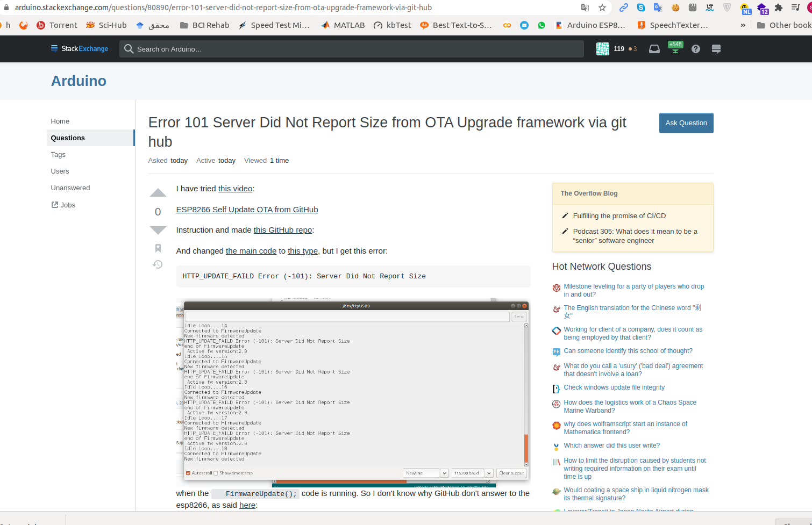Open the cookie extension icon
The width and height of the screenshot is (812, 525).
pyautogui.click(x=675, y=8)
